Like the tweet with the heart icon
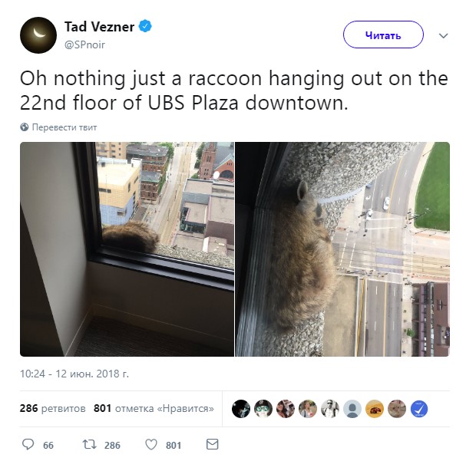The height and width of the screenshot is (471, 476). click(151, 445)
